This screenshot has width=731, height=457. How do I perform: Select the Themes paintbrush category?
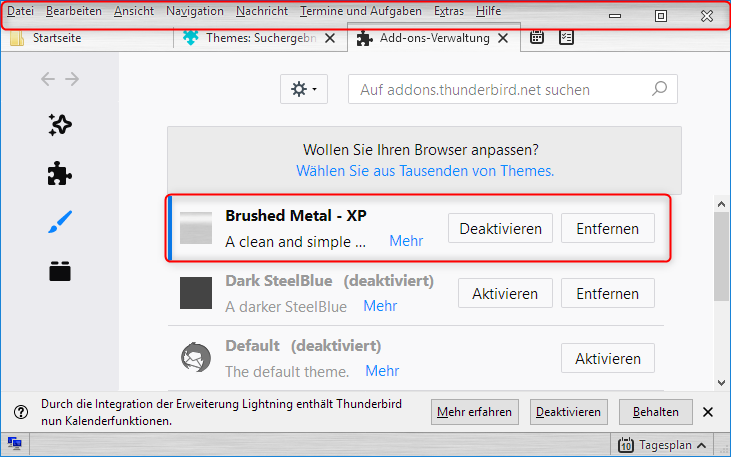pos(60,222)
